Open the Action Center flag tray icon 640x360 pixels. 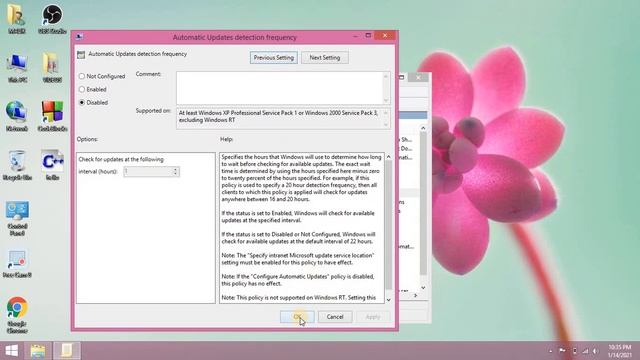pyautogui.click(x=562, y=351)
